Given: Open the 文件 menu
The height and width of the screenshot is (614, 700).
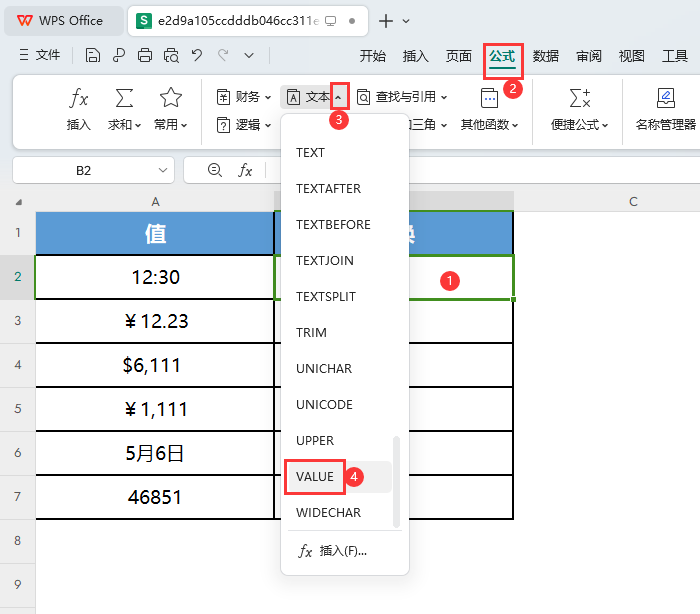Looking at the screenshot, I should click(x=40, y=55).
